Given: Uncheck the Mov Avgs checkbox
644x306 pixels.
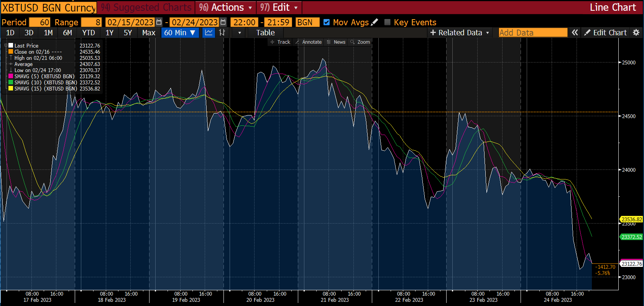Looking at the screenshot, I should [327, 22].
